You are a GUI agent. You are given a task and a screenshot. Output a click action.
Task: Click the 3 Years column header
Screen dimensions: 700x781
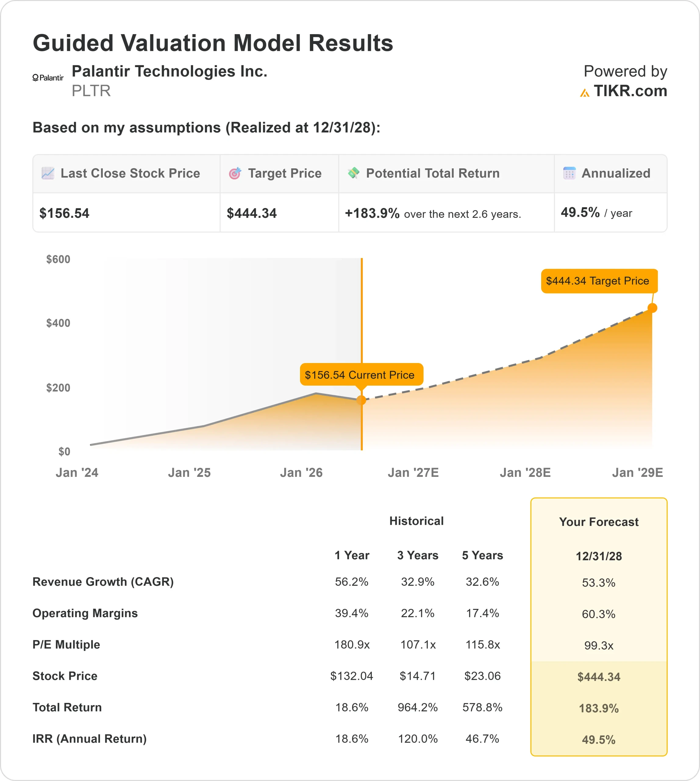418,556
